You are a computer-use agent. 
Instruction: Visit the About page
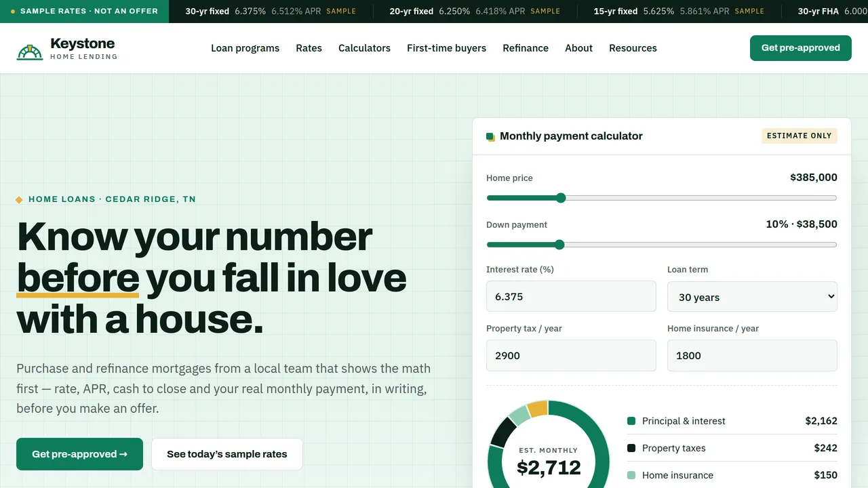point(578,48)
